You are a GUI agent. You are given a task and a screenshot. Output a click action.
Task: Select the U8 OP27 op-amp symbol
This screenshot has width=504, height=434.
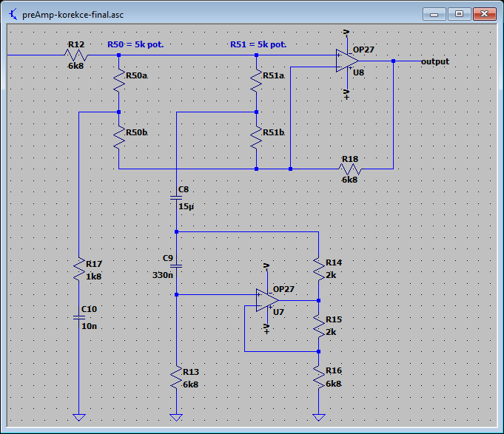(347, 61)
